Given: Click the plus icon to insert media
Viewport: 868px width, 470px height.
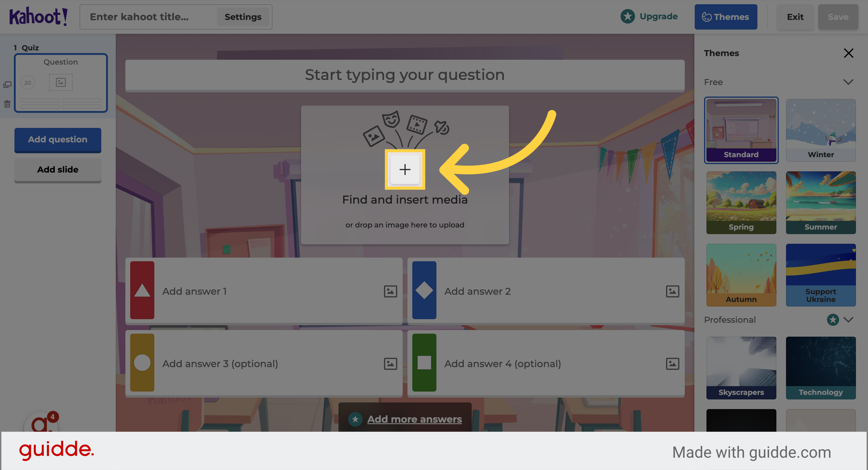Looking at the screenshot, I should 405,170.
